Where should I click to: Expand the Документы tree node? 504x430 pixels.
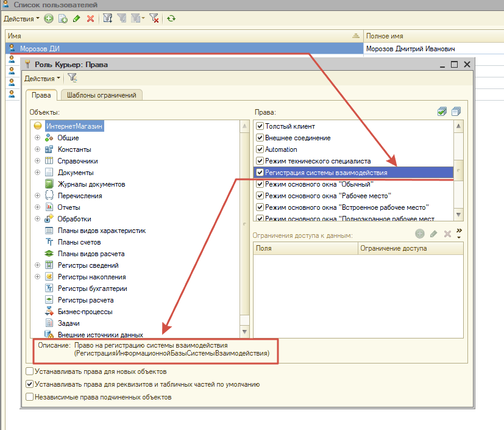[38, 173]
